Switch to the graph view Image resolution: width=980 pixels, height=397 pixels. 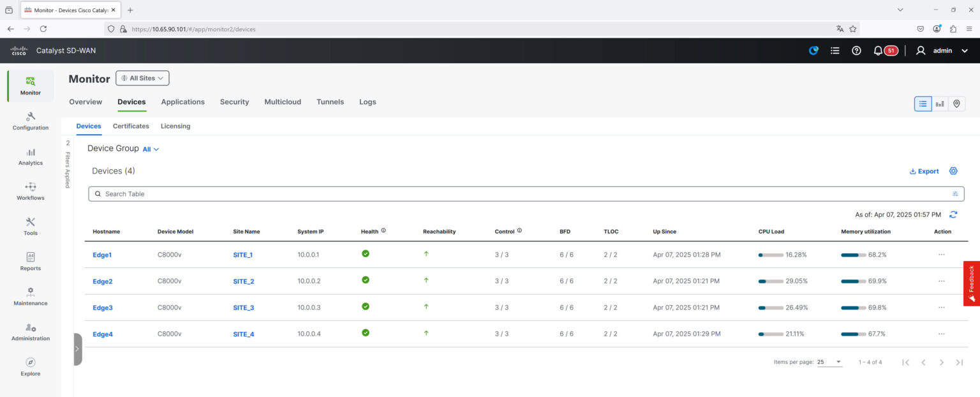(x=939, y=103)
